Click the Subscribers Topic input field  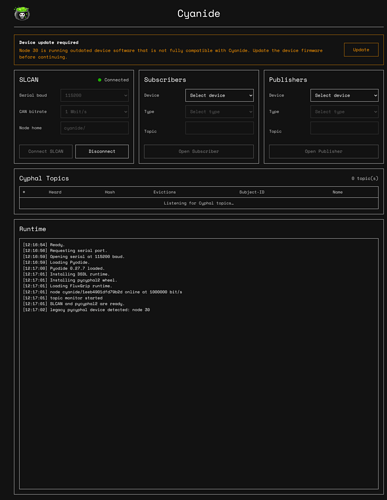coord(219,128)
